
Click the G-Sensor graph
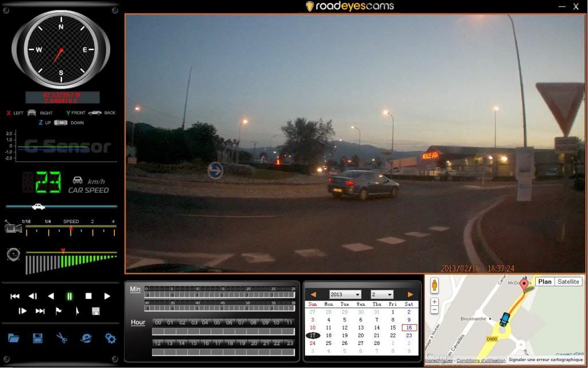(61, 145)
